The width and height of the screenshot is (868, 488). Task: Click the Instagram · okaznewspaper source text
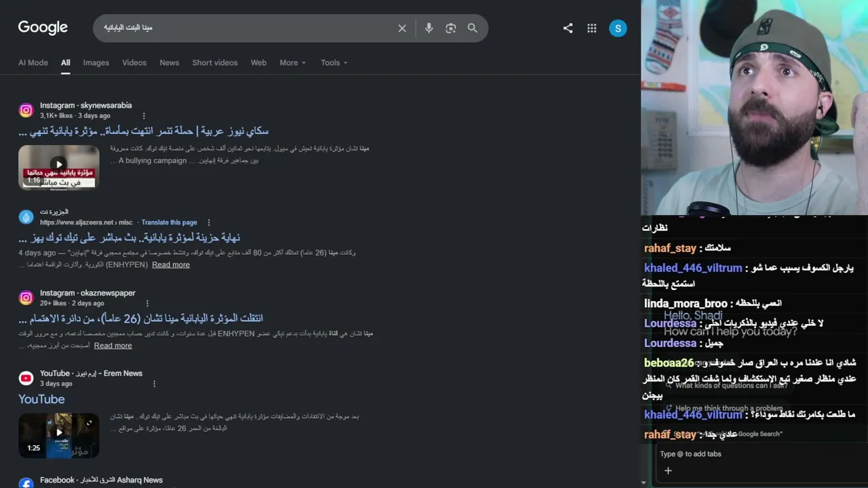click(87, 293)
